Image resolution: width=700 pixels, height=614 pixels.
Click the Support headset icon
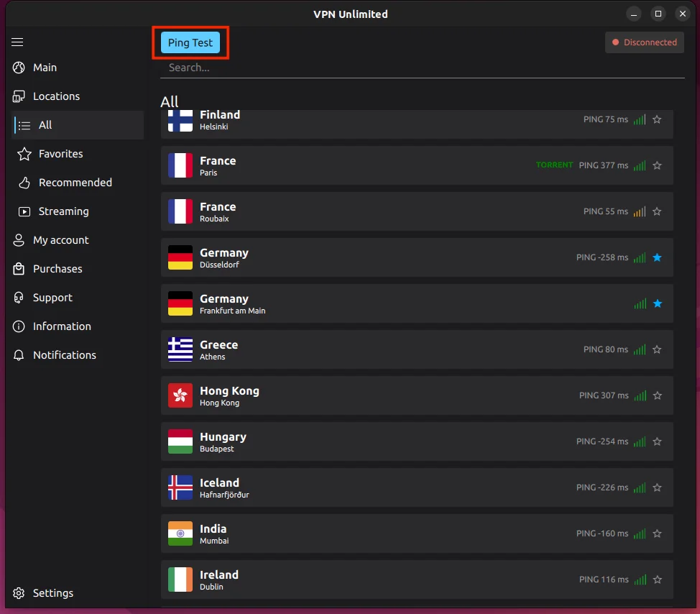[x=19, y=298]
